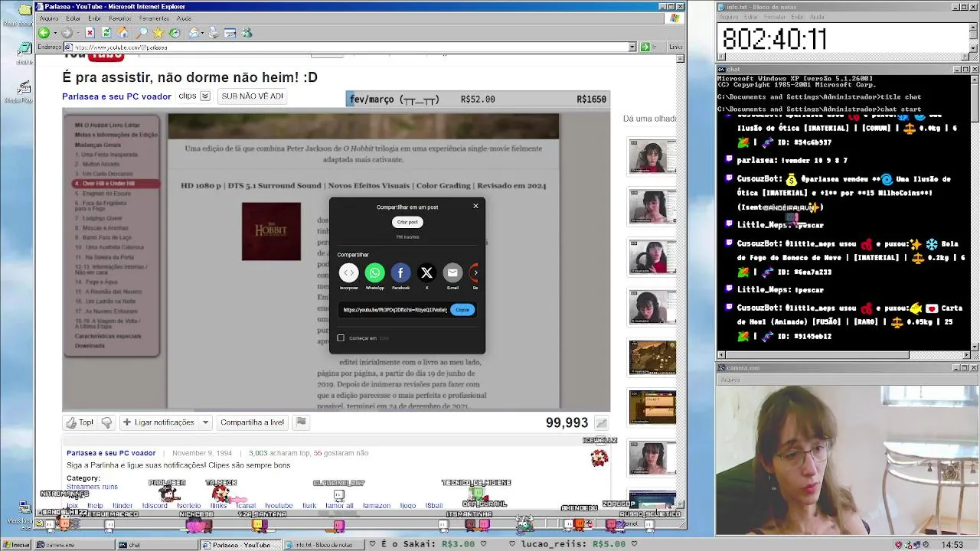Click the Hobbit poster image
980x551 pixels.
click(271, 231)
